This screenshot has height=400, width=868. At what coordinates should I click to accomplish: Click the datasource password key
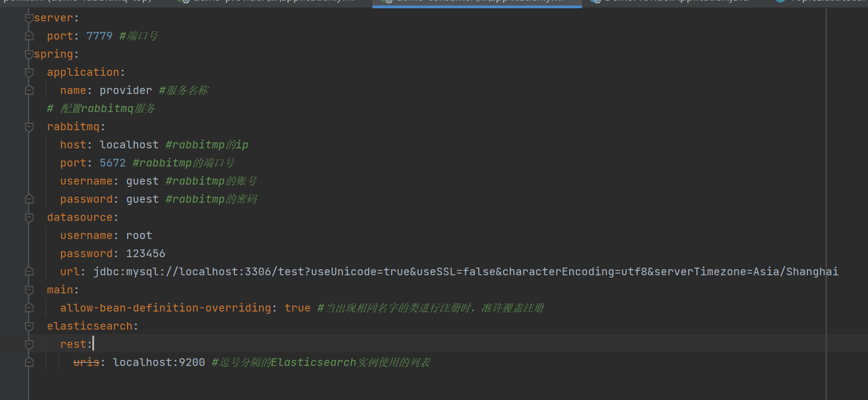coord(86,254)
